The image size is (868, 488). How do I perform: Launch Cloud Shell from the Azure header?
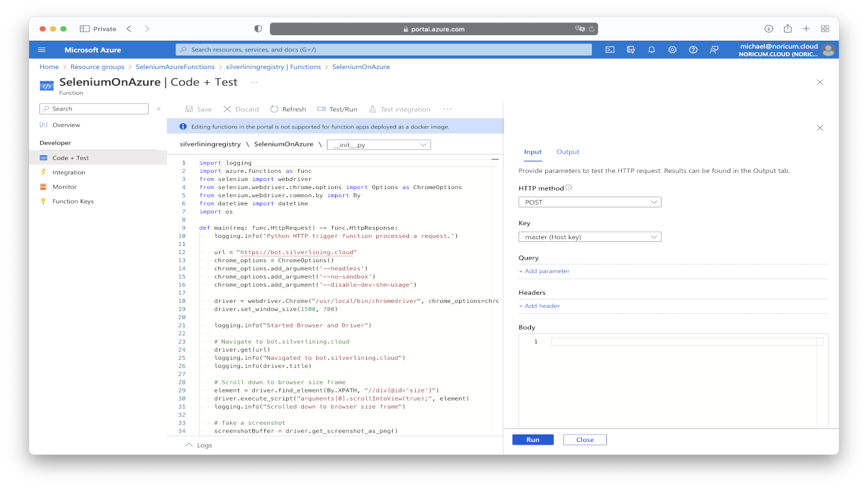point(610,49)
